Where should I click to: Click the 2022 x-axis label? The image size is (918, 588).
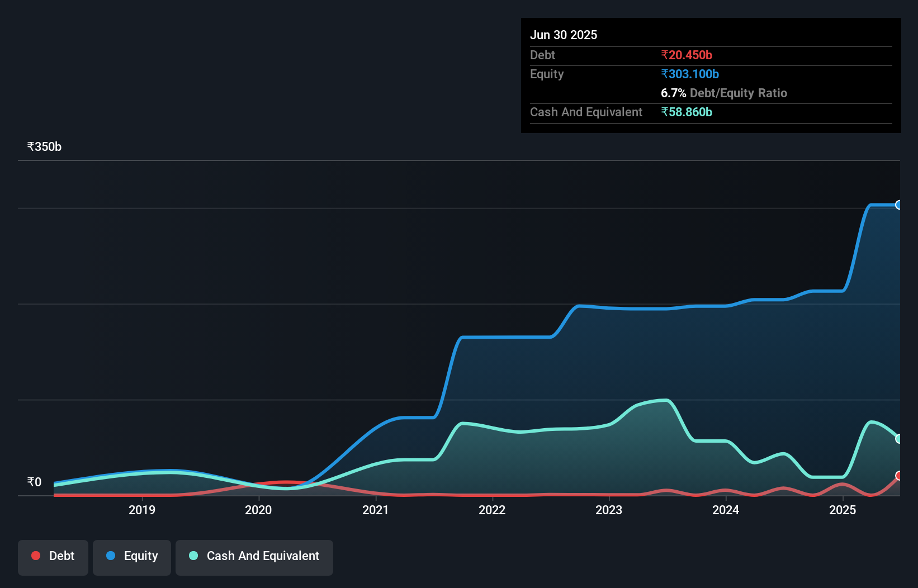tap(492, 510)
